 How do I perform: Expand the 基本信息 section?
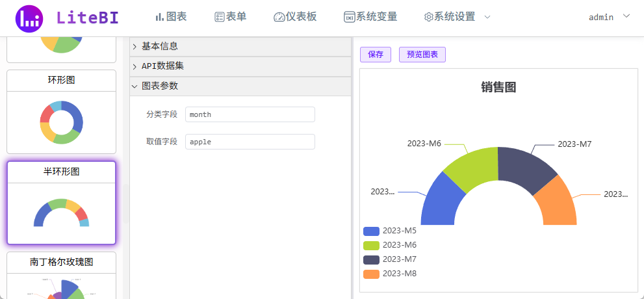[159, 46]
